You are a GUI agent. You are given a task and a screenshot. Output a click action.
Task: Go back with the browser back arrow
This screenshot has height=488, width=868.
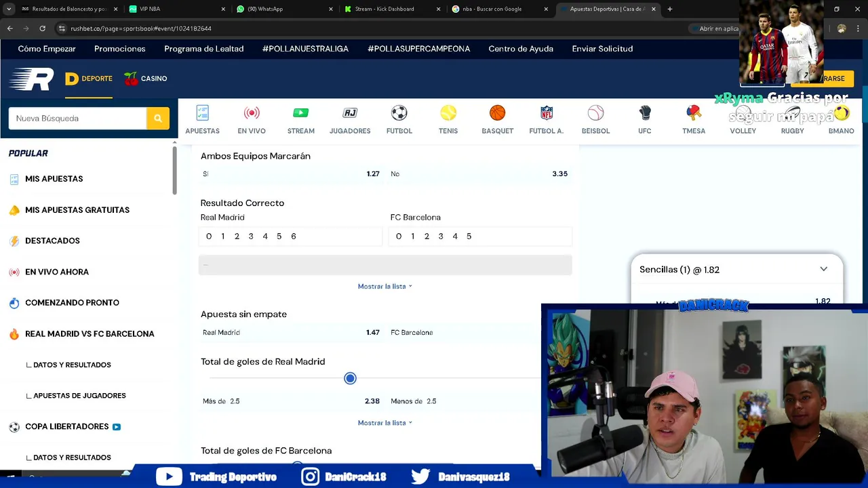coord(10,28)
